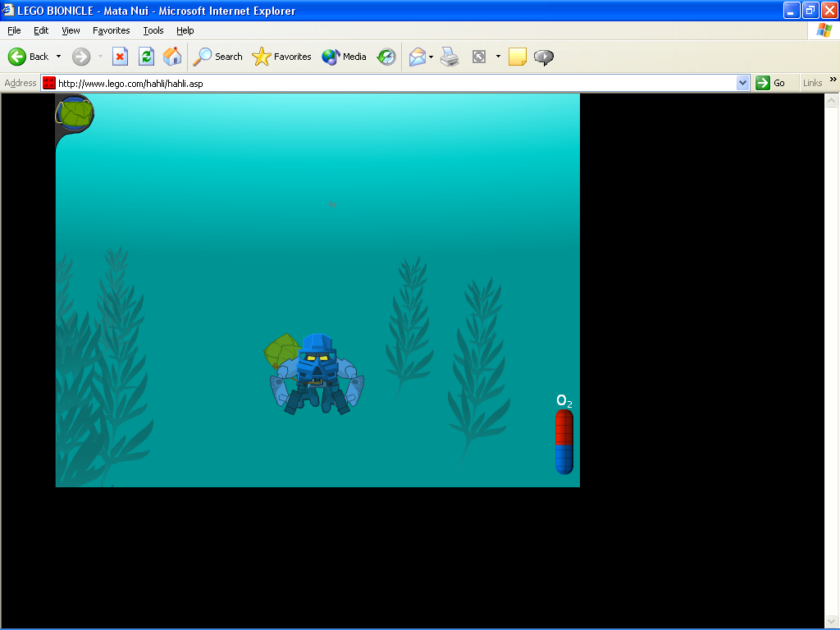Click the small fish silhouette in the water
Screen dimensions: 840x630
click(332, 204)
